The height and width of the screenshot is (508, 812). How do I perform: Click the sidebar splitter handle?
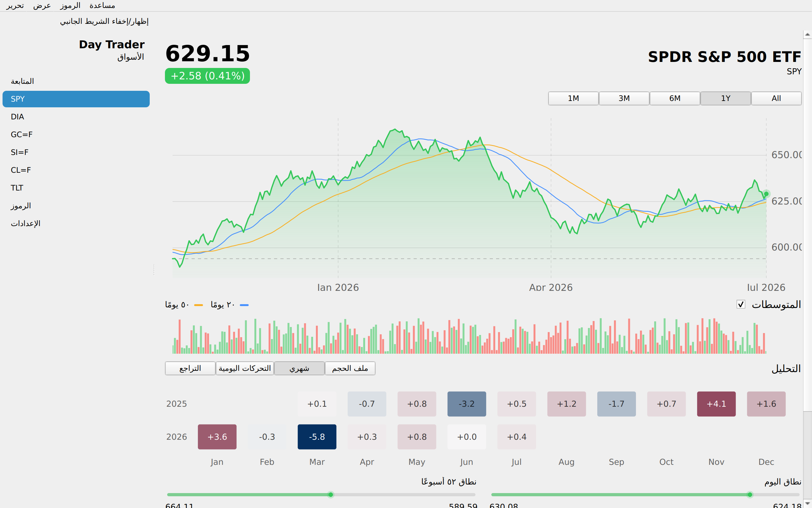pyautogui.click(x=154, y=270)
